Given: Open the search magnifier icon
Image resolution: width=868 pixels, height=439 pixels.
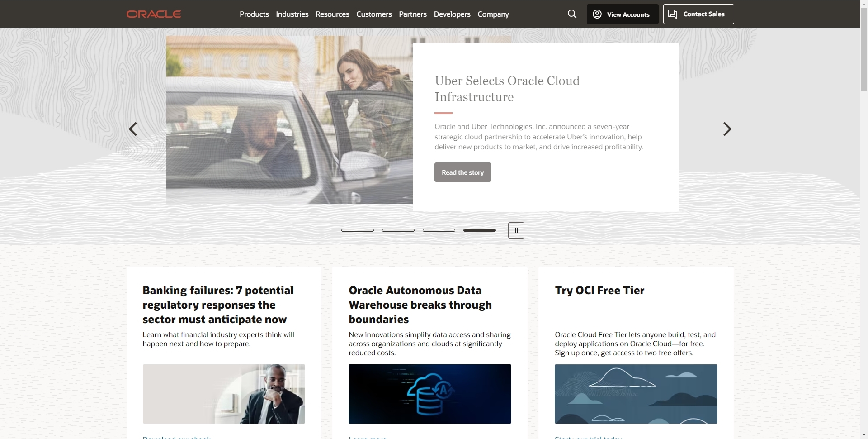Looking at the screenshot, I should coord(572,14).
